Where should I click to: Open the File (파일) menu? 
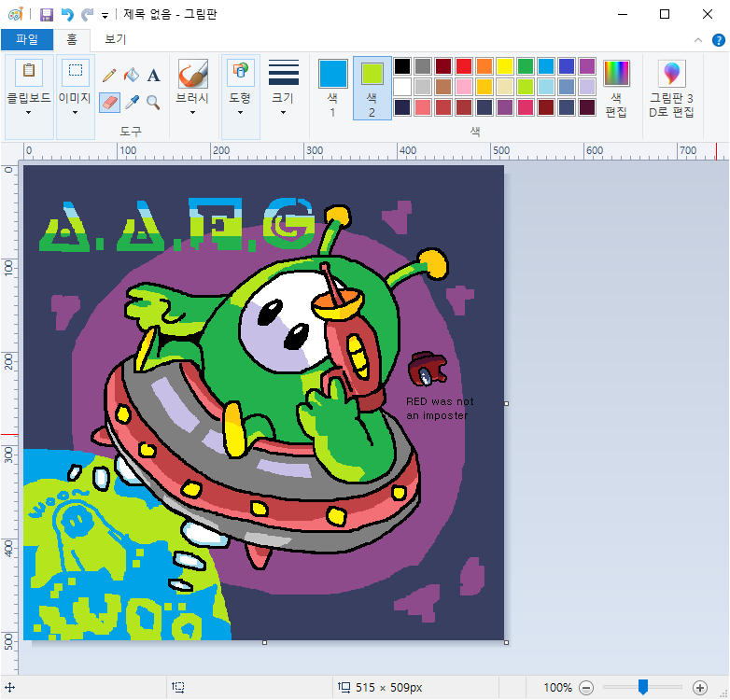point(27,39)
